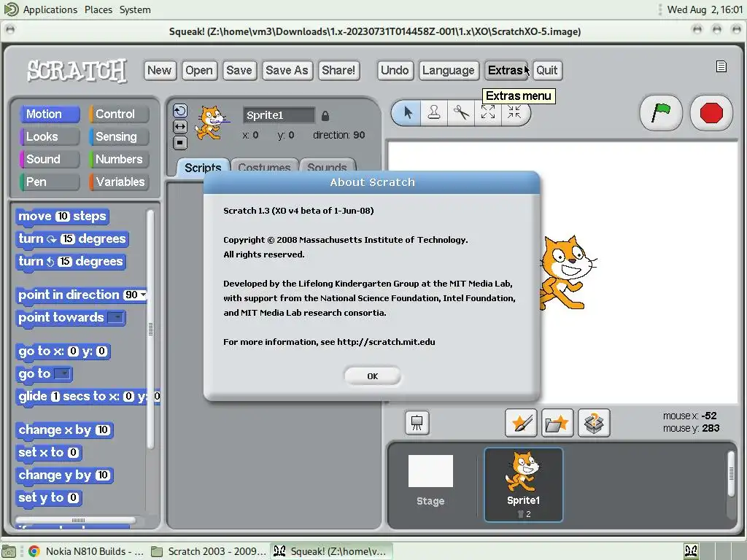Click the Save button
Image resolution: width=747 pixels, height=560 pixels.
(x=239, y=71)
